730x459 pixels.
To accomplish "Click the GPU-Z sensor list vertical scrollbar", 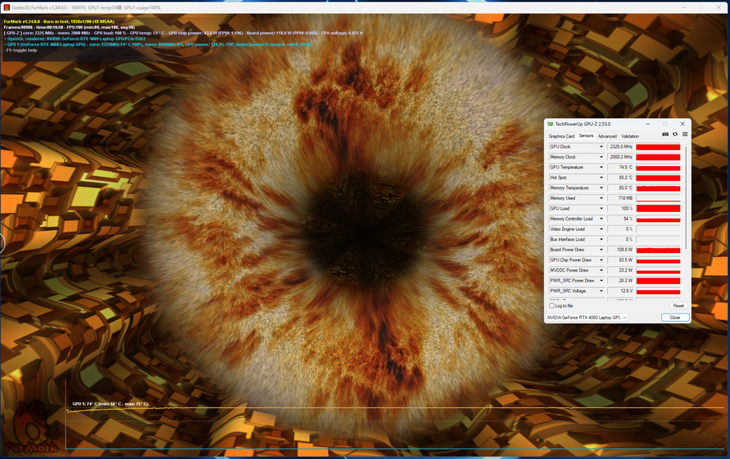I will tap(685, 197).
